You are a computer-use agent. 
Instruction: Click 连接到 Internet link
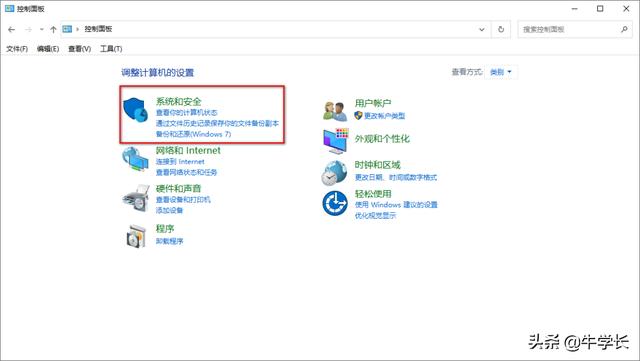(180, 162)
